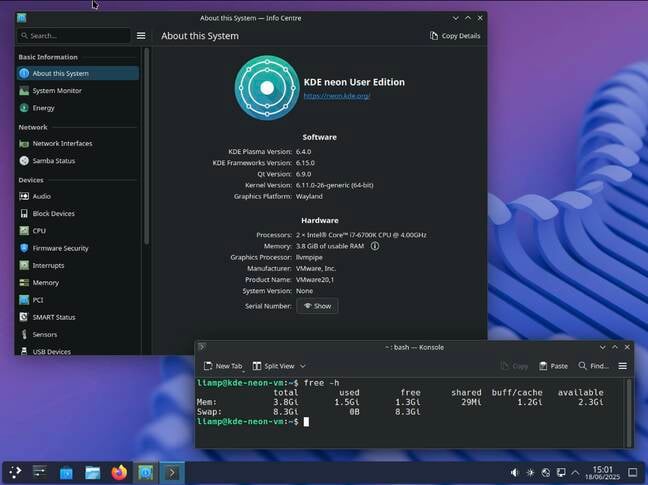Switch to the Info Centre taskbar entry
The image size is (648, 485).
click(145, 472)
